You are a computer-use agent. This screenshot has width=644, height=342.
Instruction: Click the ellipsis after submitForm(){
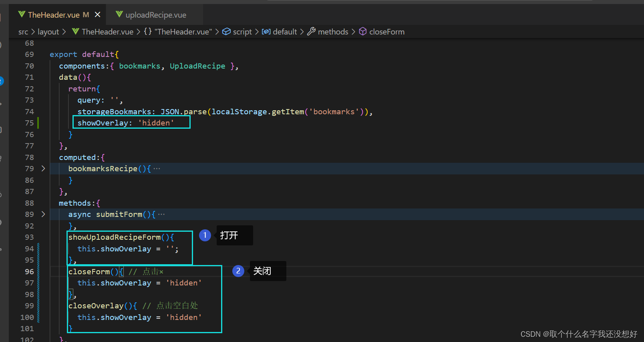[161, 215]
